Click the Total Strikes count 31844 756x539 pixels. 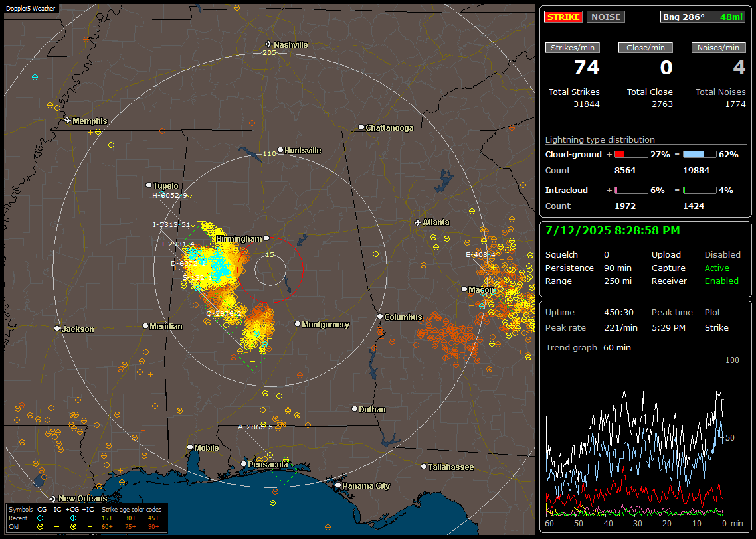pos(587,104)
